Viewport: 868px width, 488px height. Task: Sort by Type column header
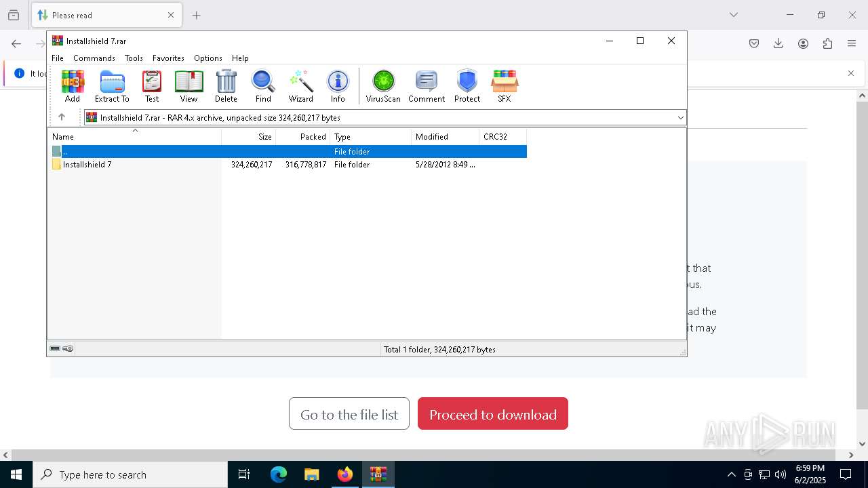pyautogui.click(x=371, y=137)
